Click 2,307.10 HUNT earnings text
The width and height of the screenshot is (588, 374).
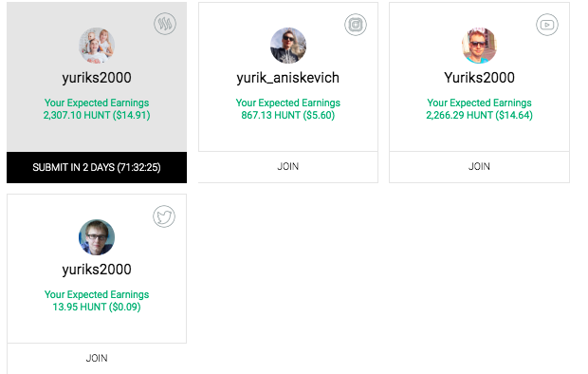click(97, 115)
